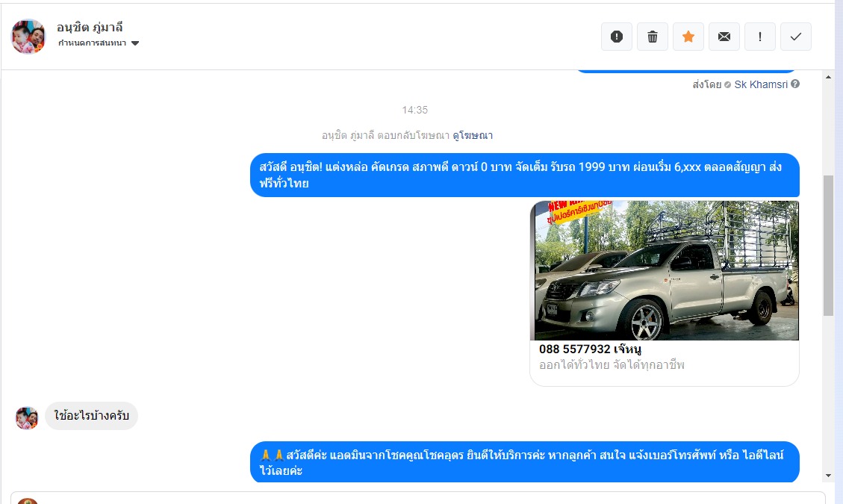Click the vertical scrollbar thumb
843x504 pixels.
click(x=828, y=245)
